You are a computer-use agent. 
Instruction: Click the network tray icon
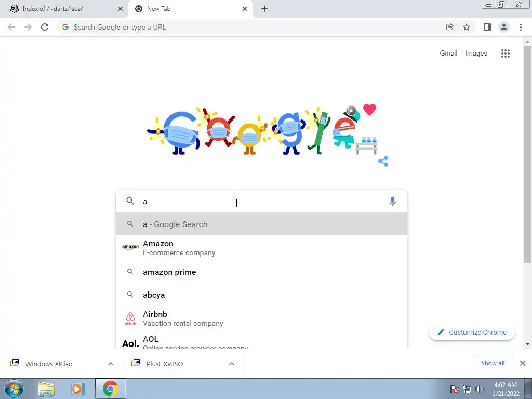tap(467, 389)
